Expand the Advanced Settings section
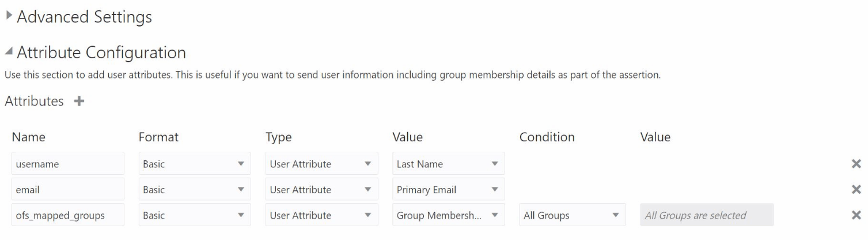The height and width of the screenshot is (240, 868). tap(9, 17)
